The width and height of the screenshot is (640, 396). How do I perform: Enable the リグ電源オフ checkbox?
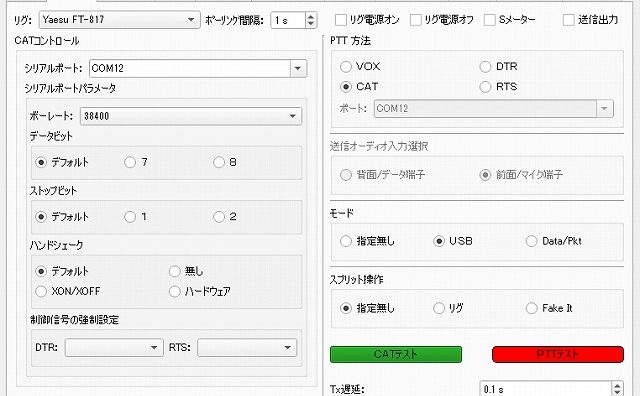(x=416, y=20)
